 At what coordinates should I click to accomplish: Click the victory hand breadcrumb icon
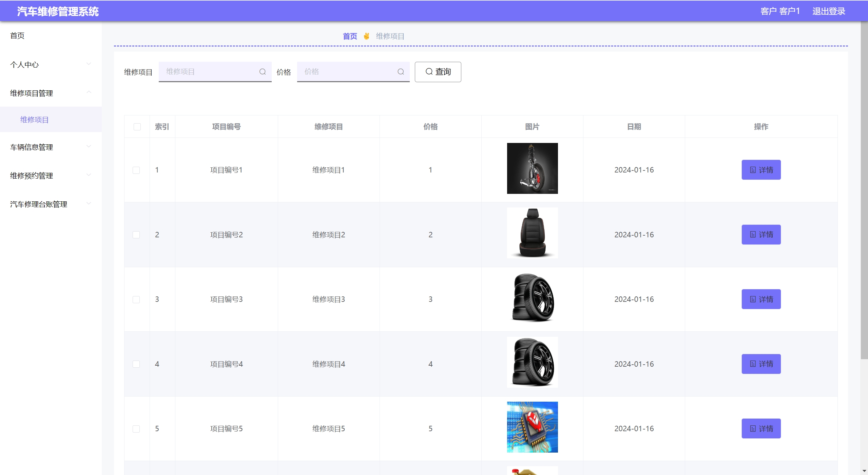click(366, 36)
